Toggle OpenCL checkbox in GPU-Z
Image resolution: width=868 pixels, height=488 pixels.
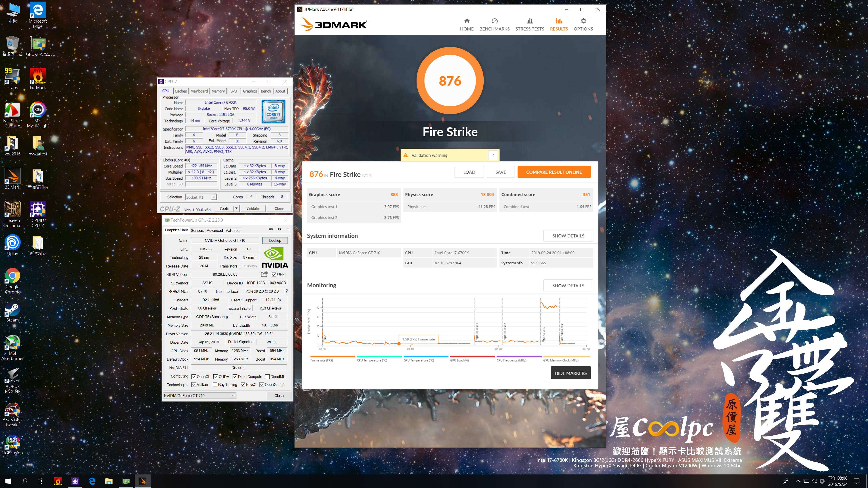pyautogui.click(x=194, y=377)
